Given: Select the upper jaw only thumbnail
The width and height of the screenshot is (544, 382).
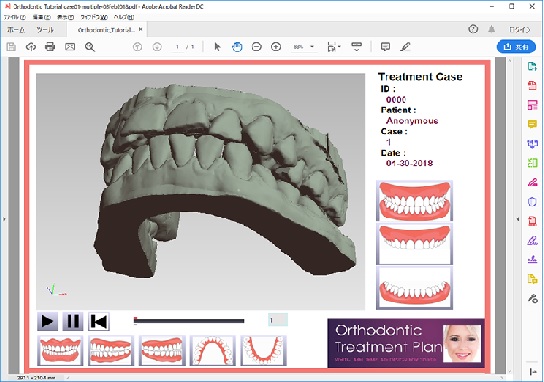Looking at the screenshot, I should (x=415, y=244).
